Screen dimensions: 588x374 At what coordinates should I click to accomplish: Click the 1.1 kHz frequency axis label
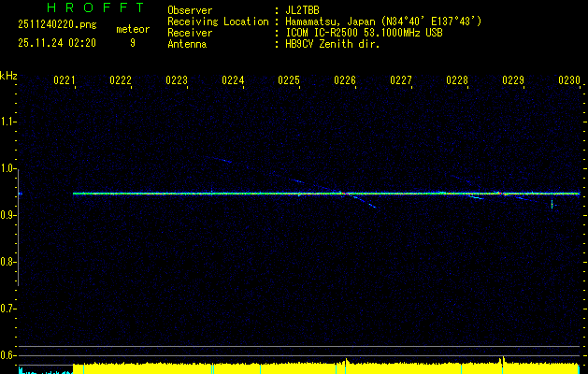point(8,122)
